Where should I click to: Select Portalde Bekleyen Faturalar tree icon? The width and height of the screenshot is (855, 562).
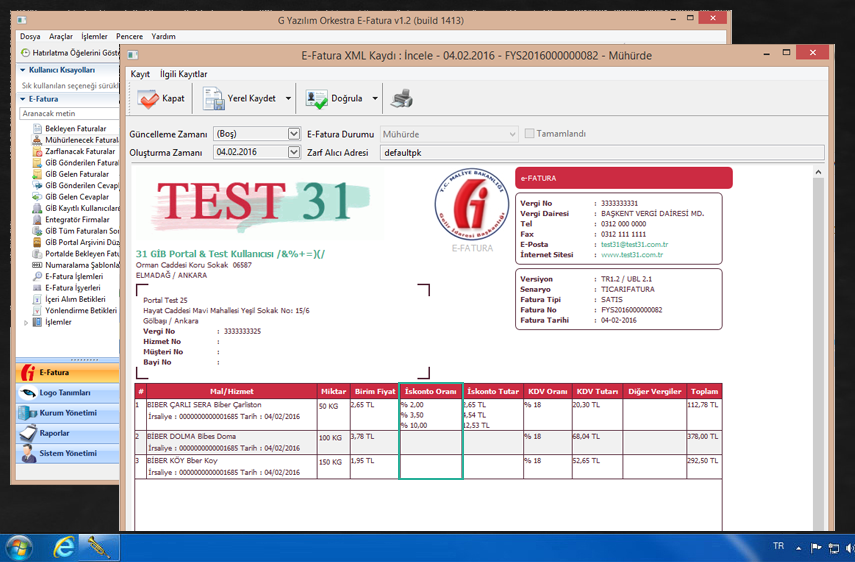(x=37, y=254)
